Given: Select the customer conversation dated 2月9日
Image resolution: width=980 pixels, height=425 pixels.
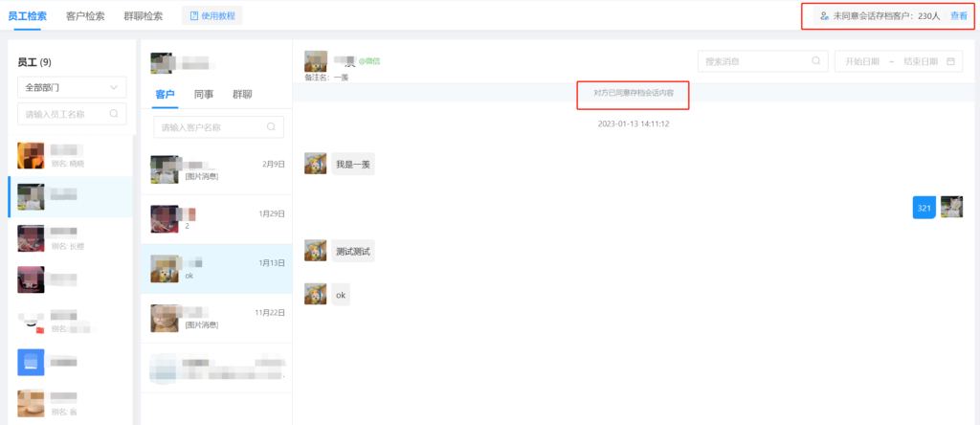Looking at the screenshot, I should click(217, 169).
